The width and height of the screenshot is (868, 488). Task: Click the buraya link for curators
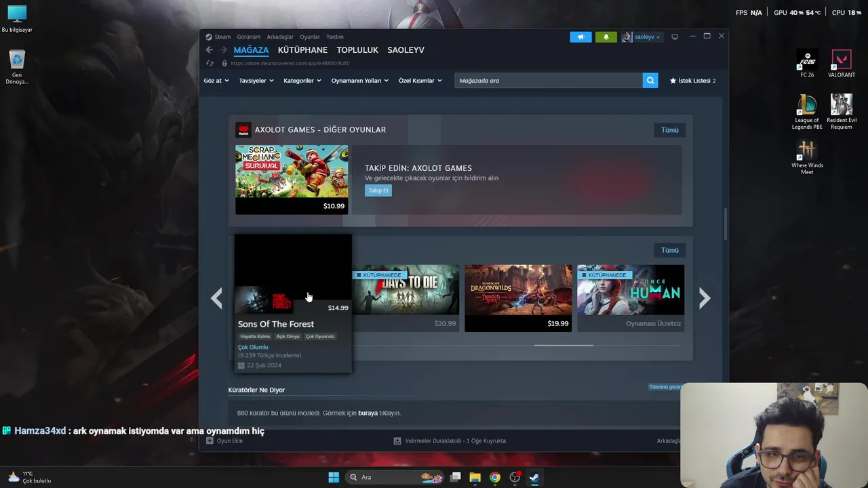click(x=368, y=413)
